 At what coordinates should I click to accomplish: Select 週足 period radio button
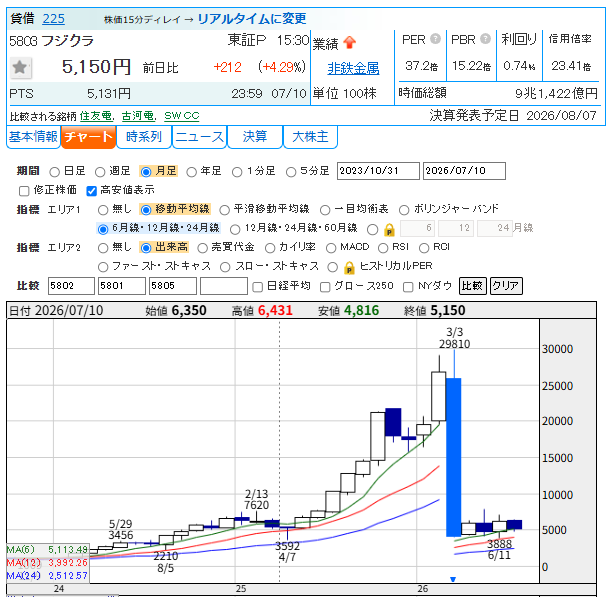(100, 172)
